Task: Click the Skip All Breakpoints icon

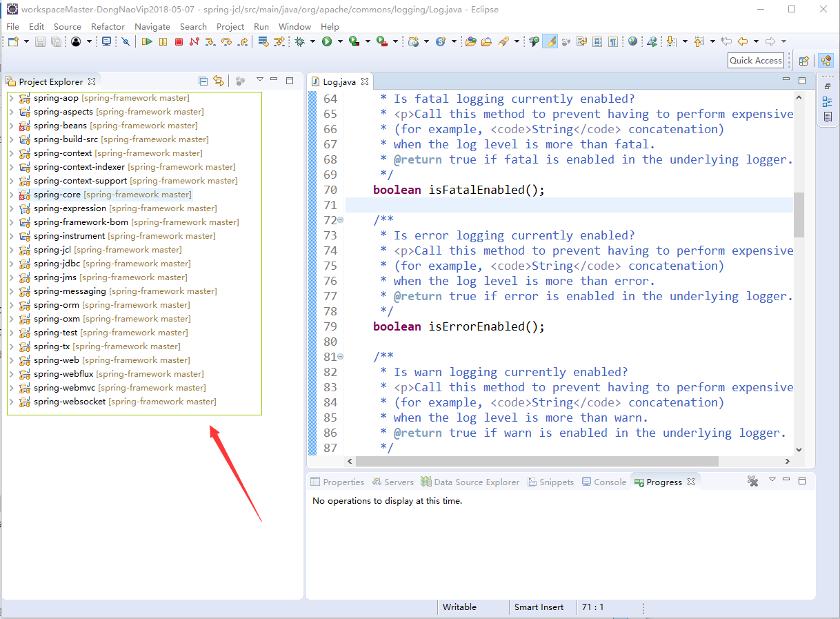Action: tap(126, 41)
